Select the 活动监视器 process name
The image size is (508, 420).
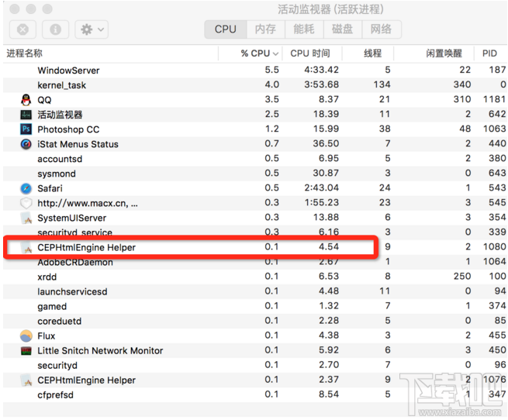point(60,115)
